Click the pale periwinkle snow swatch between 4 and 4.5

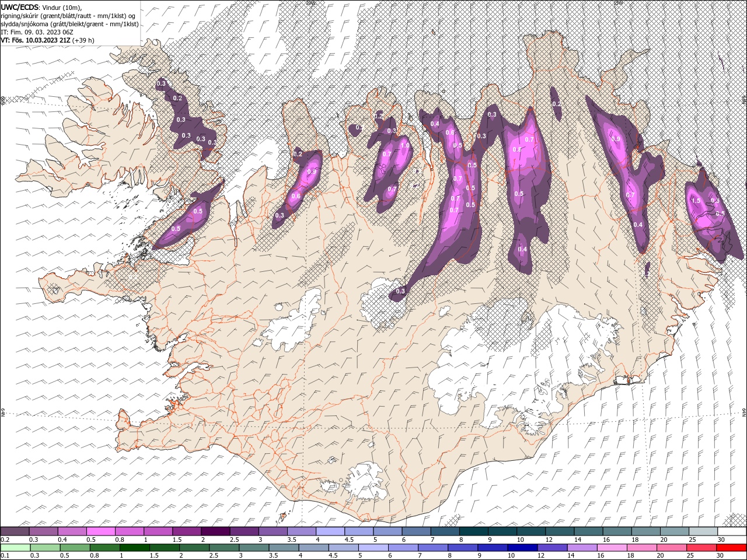(330, 531)
